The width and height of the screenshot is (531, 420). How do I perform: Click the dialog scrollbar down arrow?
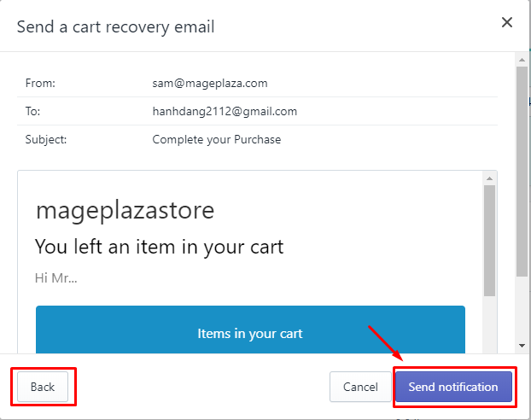(522, 346)
